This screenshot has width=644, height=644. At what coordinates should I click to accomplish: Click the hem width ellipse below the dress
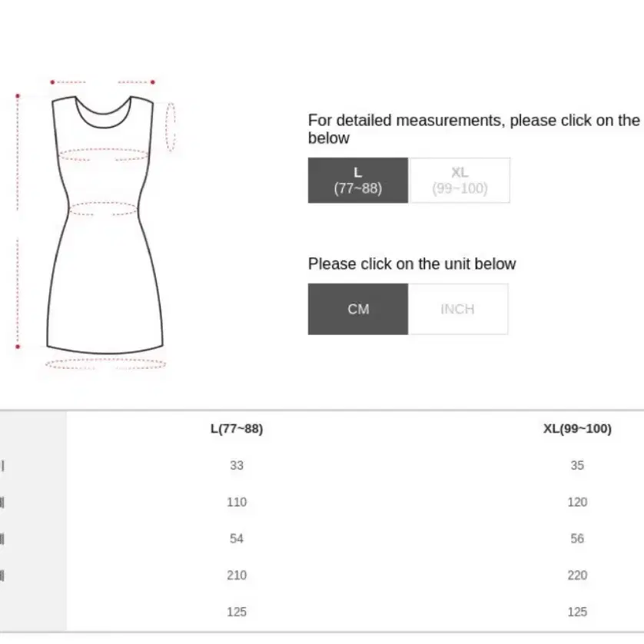[105, 364]
